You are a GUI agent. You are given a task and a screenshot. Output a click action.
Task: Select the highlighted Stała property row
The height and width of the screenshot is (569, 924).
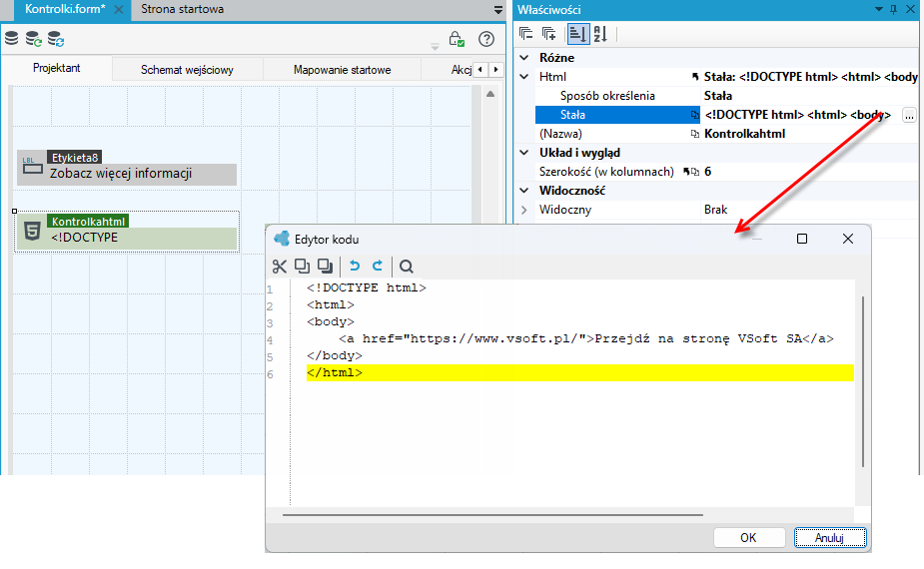(617, 115)
